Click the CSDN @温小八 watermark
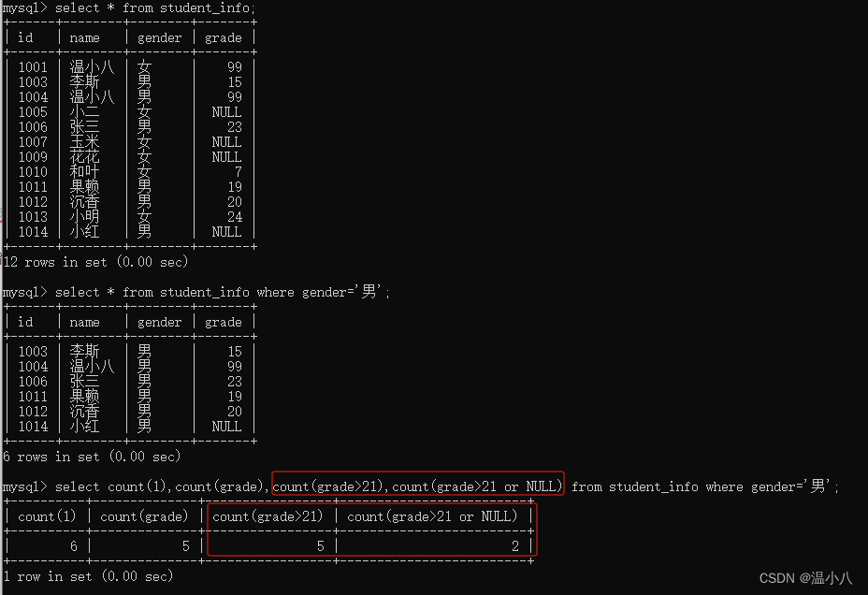868x595 pixels. [x=805, y=578]
